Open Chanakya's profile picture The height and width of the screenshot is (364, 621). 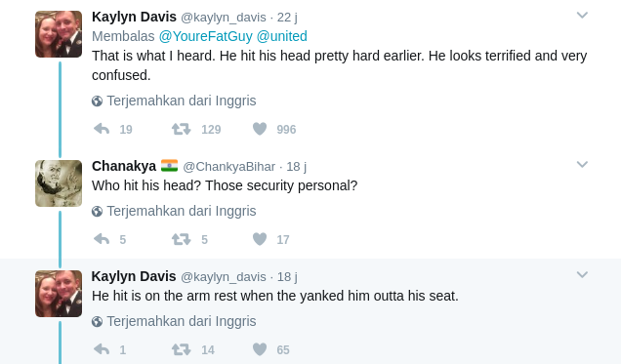pyautogui.click(x=59, y=183)
